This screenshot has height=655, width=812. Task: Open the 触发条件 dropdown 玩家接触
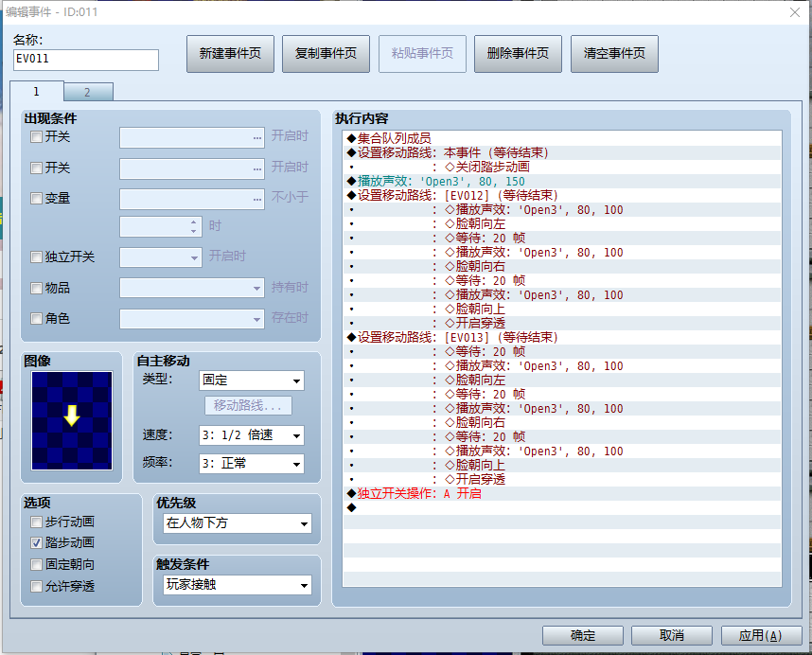point(238,585)
